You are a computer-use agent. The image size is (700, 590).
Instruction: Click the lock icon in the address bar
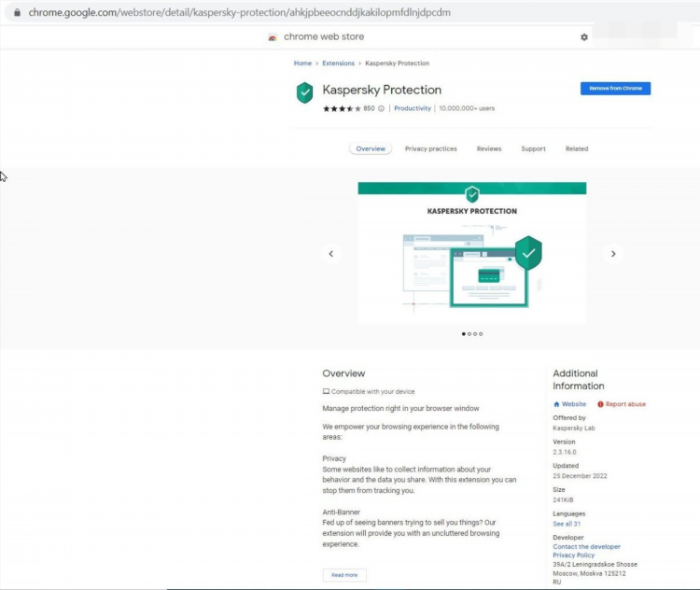17,12
